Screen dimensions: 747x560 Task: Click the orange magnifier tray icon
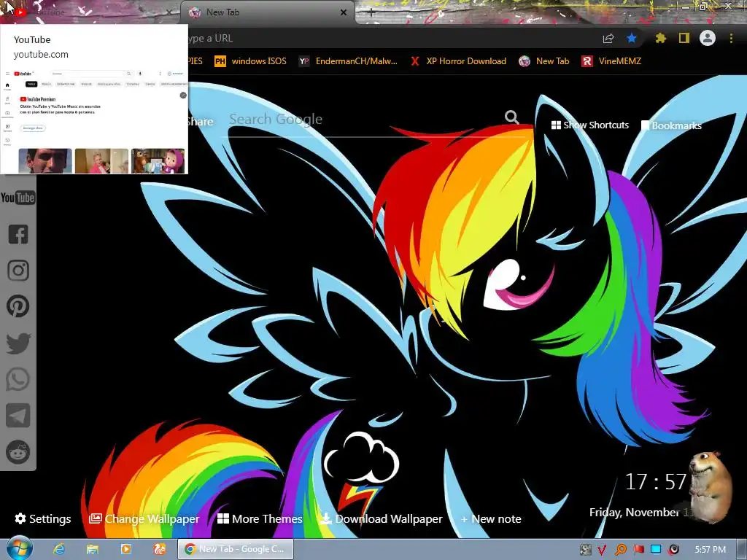point(621,550)
